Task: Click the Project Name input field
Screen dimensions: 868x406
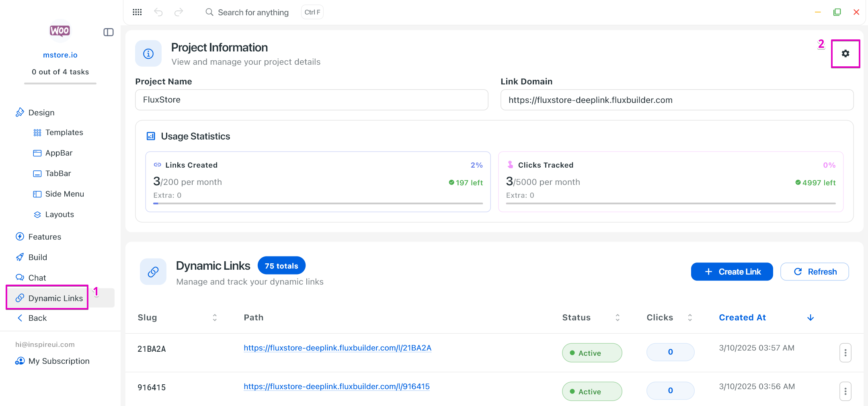Action: (312, 100)
